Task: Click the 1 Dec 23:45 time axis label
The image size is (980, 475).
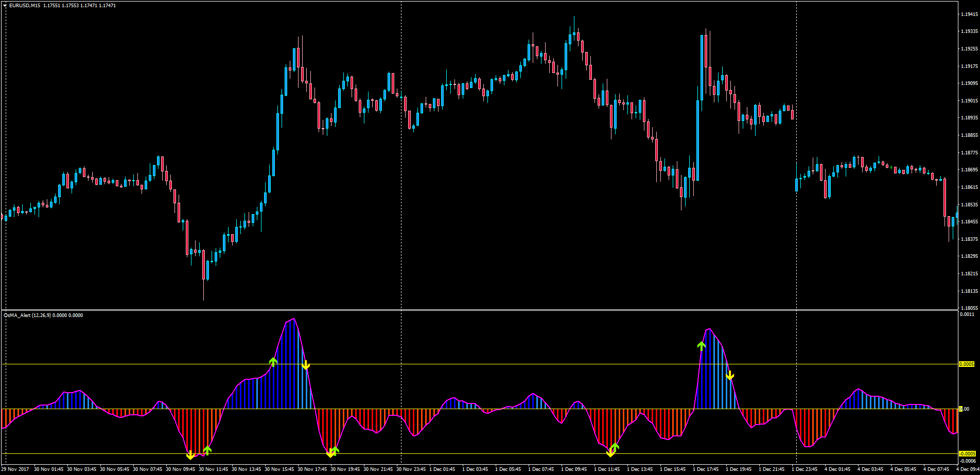Action: click(x=804, y=469)
